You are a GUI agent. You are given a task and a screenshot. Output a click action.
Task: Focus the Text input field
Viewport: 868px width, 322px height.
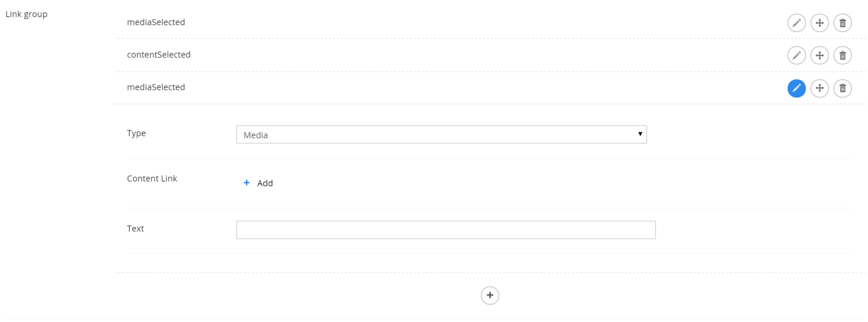coord(446,230)
